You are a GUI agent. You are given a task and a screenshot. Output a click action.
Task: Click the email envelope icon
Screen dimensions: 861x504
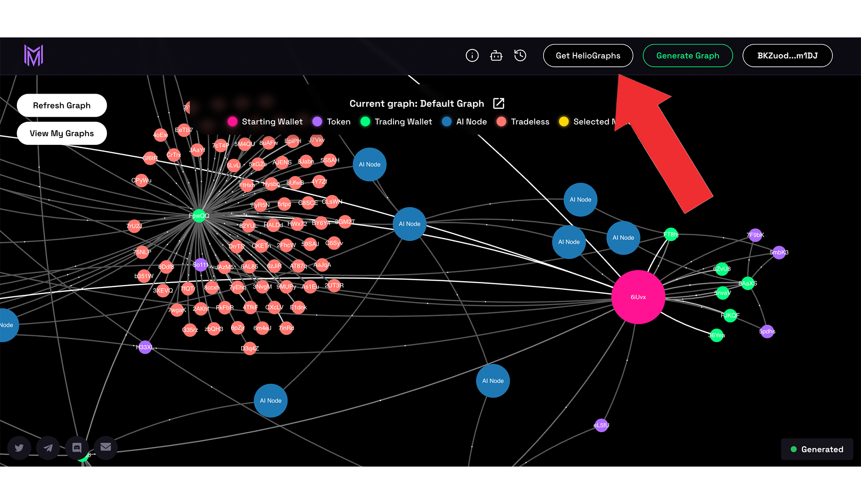(x=106, y=447)
